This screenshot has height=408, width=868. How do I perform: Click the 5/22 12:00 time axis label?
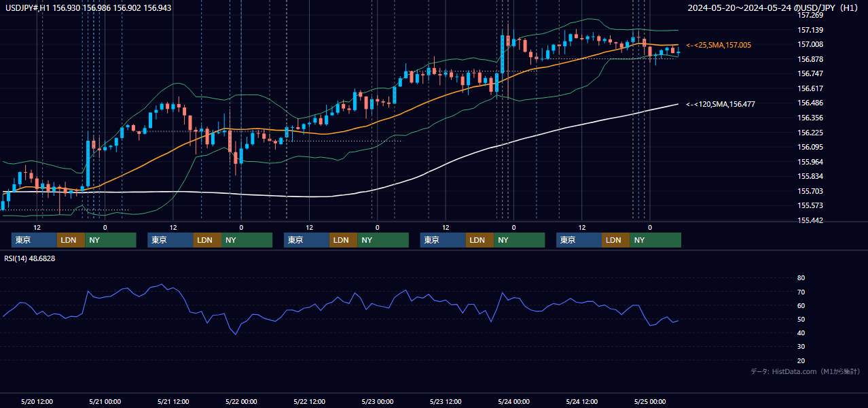309,401
